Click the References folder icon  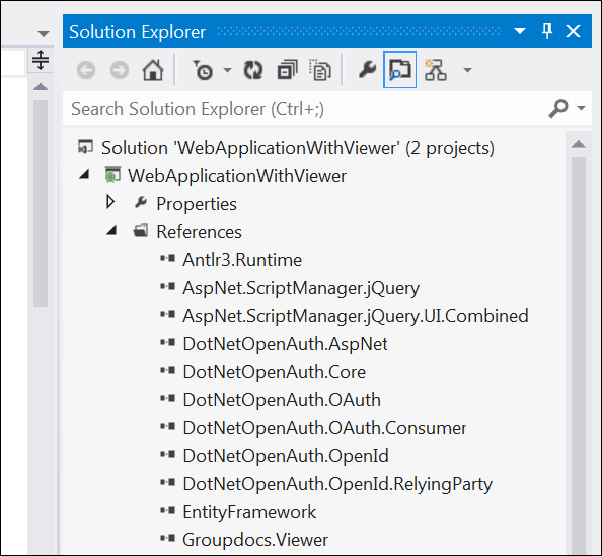coord(141,230)
